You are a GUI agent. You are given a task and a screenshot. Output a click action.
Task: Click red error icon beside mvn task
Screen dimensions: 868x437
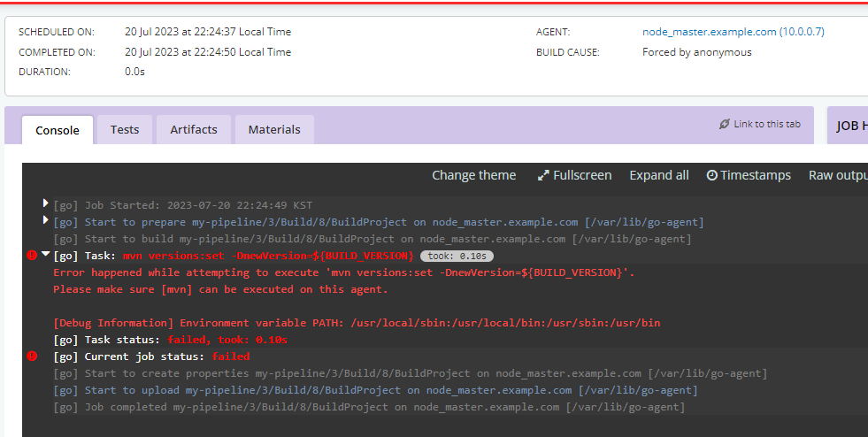(x=32, y=255)
